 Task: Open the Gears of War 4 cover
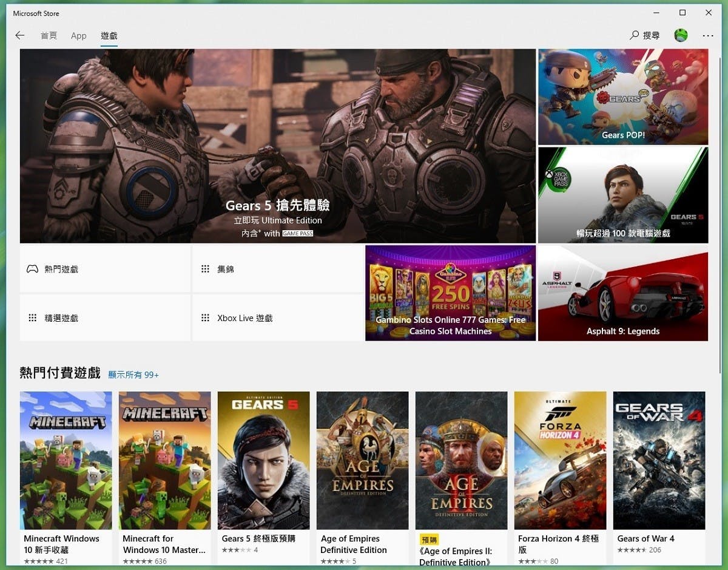pos(659,460)
